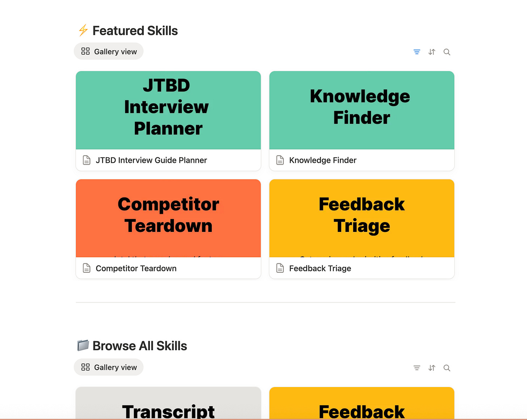This screenshot has height=420, width=527.
Task: Click sort arrows icon in Featured Skills
Action: (x=432, y=52)
